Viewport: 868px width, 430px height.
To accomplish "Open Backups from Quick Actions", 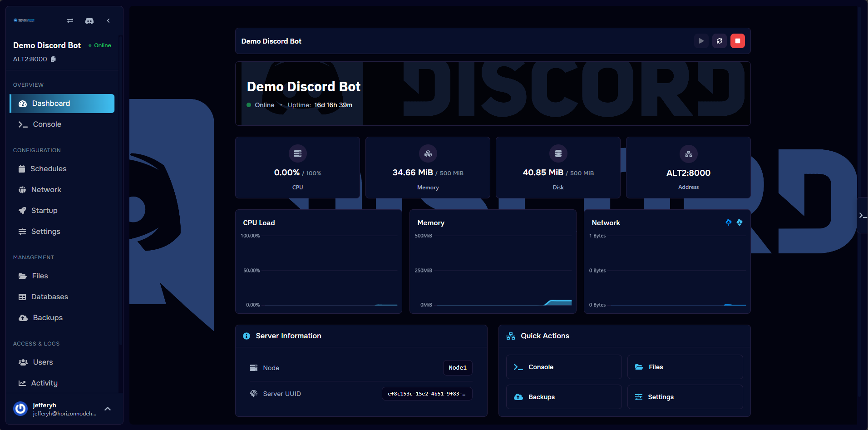I will [564, 397].
